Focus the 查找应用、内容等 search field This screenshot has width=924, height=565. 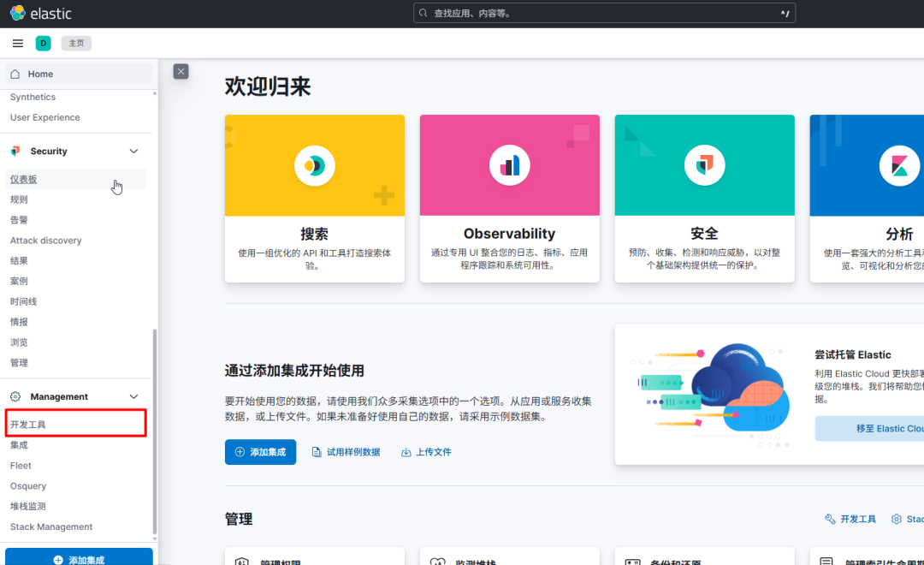pos(604,13)
